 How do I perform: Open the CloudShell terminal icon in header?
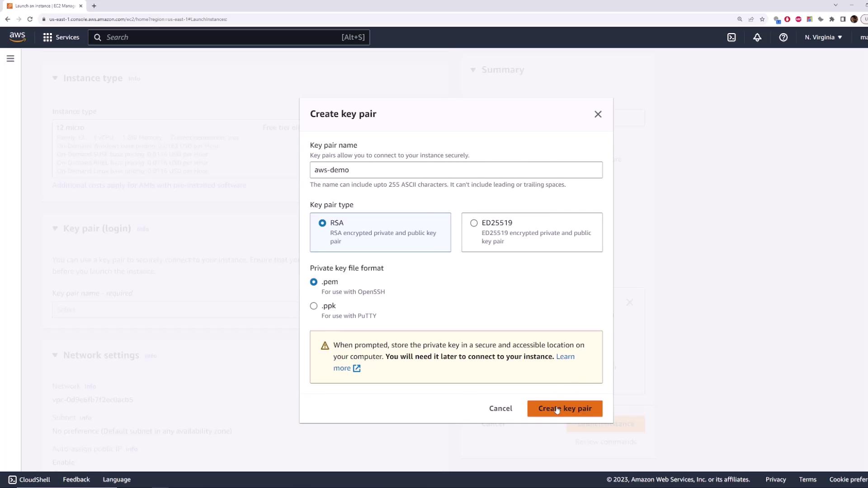coord(731,38)
